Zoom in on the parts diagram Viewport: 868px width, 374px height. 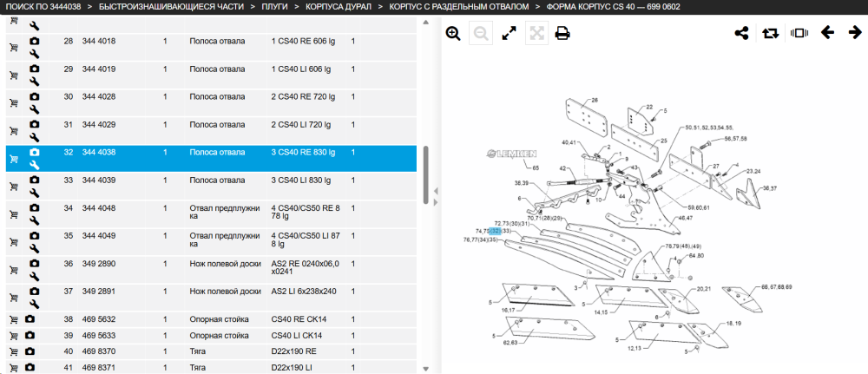click(453, 34)
